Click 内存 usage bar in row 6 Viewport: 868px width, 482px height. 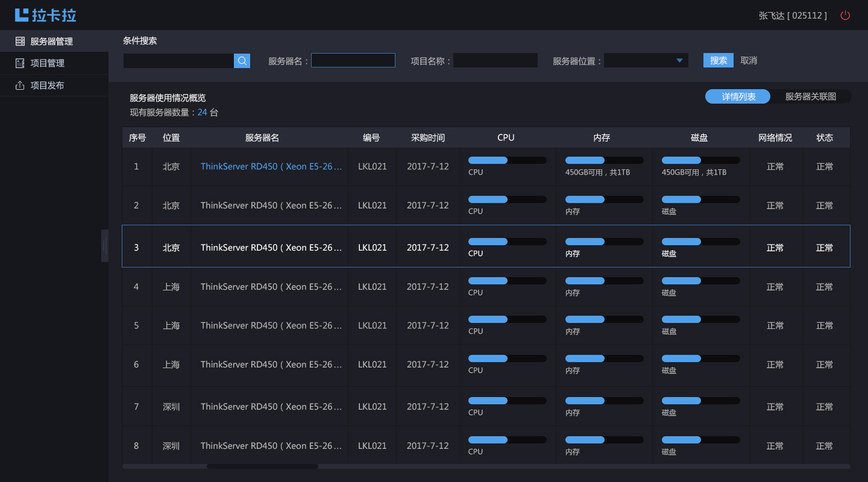click(605, 358)
